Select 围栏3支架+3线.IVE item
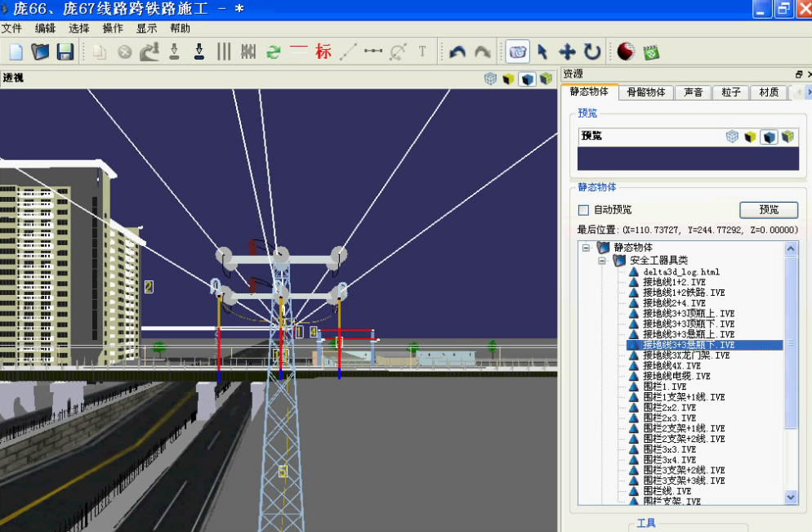Viewport: 812px width, 532px height. point(684,481)
